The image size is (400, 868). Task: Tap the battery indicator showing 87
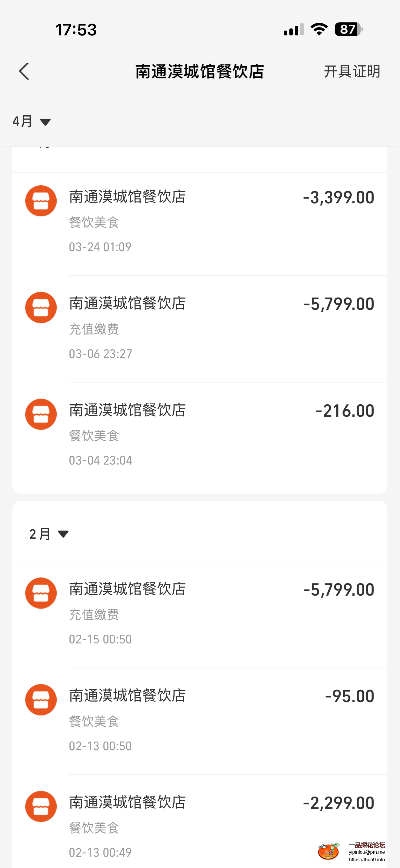pos(349,29)
